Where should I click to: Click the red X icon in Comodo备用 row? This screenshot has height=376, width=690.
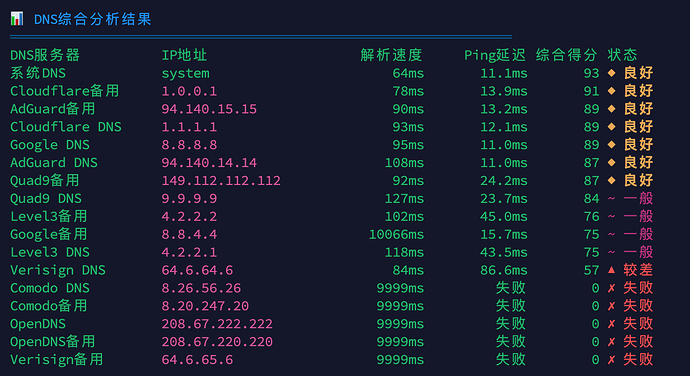pos(611,306)
